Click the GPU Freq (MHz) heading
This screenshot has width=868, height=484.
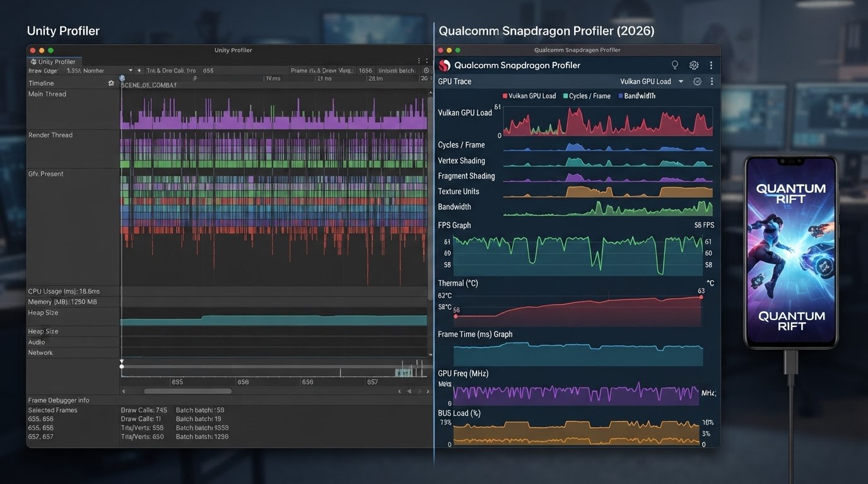click(463, 374)
